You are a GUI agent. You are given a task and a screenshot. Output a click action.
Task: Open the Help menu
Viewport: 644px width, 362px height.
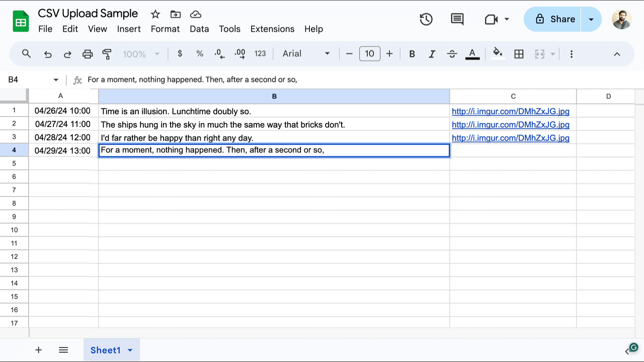(x=313, y=29)
